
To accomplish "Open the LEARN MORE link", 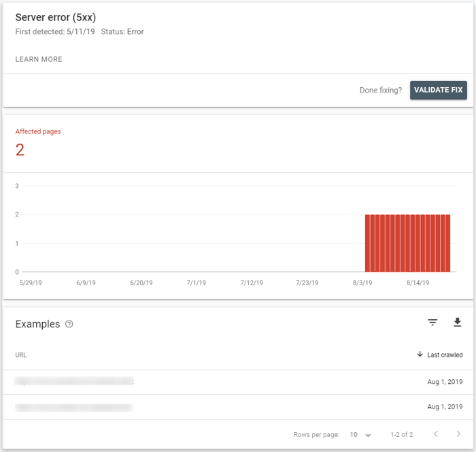I will 39,59.
